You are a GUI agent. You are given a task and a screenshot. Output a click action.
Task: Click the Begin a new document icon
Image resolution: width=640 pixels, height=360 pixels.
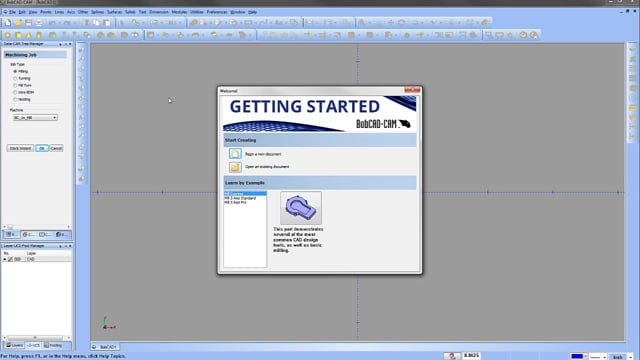[235, 153]
